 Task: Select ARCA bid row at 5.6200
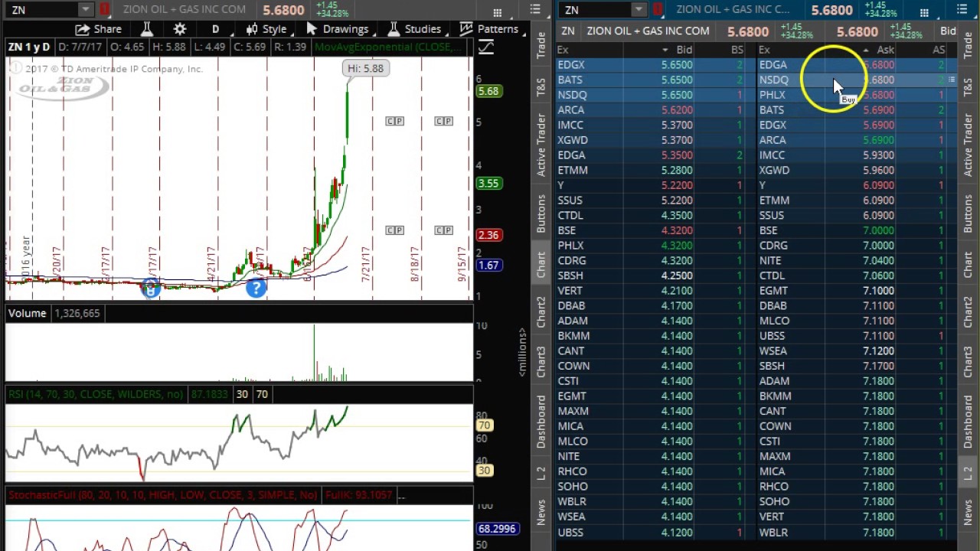655,110
